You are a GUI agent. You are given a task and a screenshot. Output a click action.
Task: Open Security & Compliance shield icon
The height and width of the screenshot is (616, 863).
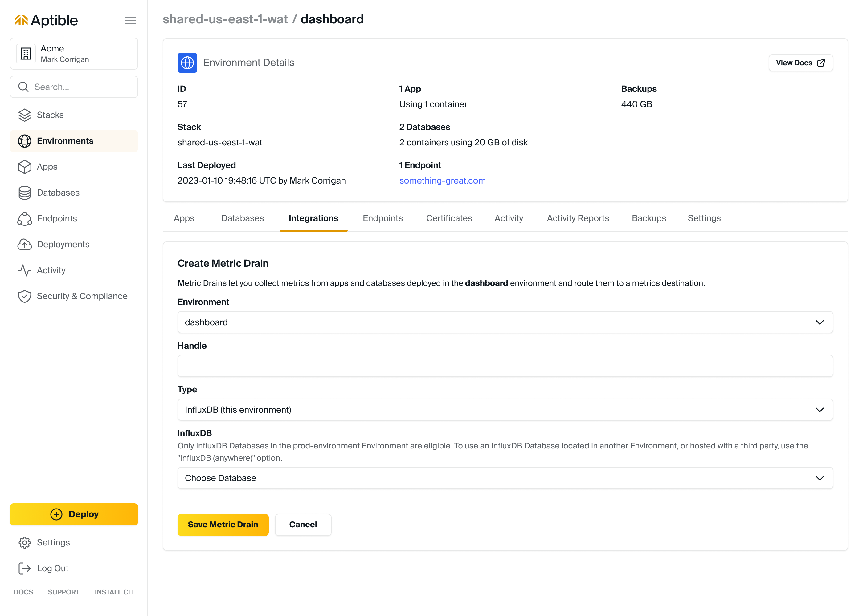pos(25,296)
